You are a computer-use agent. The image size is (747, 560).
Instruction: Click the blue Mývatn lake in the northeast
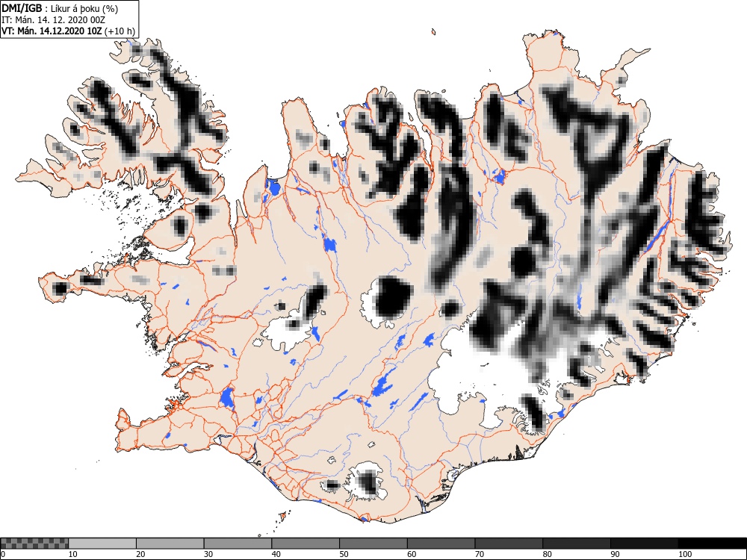tap(500, 177)
